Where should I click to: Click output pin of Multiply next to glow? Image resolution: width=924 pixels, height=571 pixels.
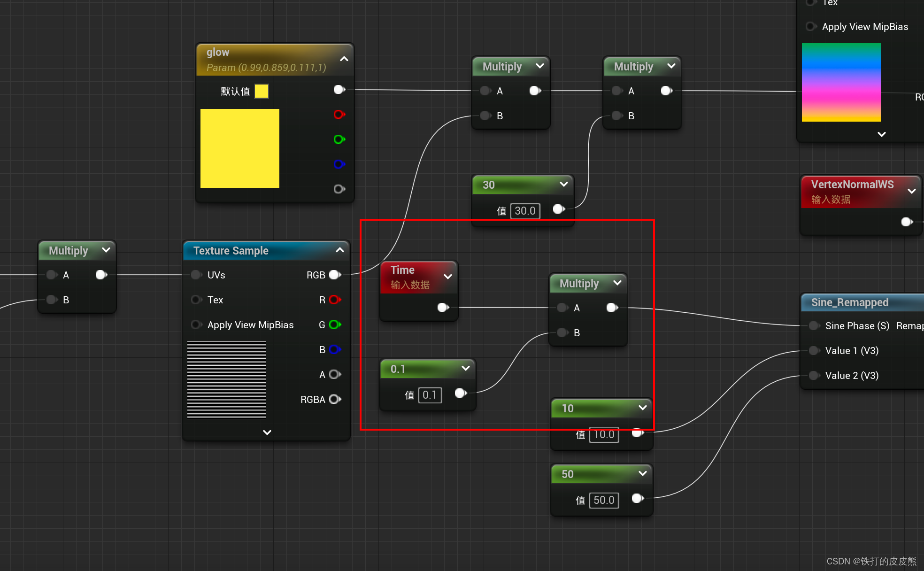[535, 91]
